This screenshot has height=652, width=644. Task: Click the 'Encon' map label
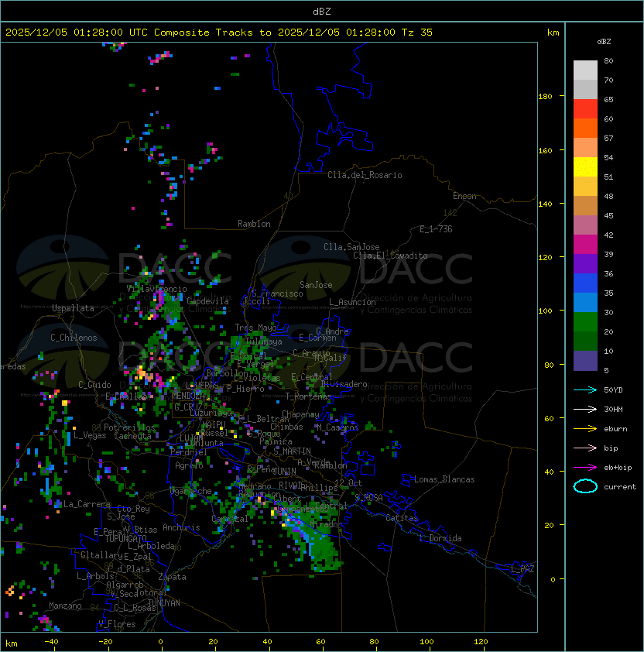(x=464, y=196)
